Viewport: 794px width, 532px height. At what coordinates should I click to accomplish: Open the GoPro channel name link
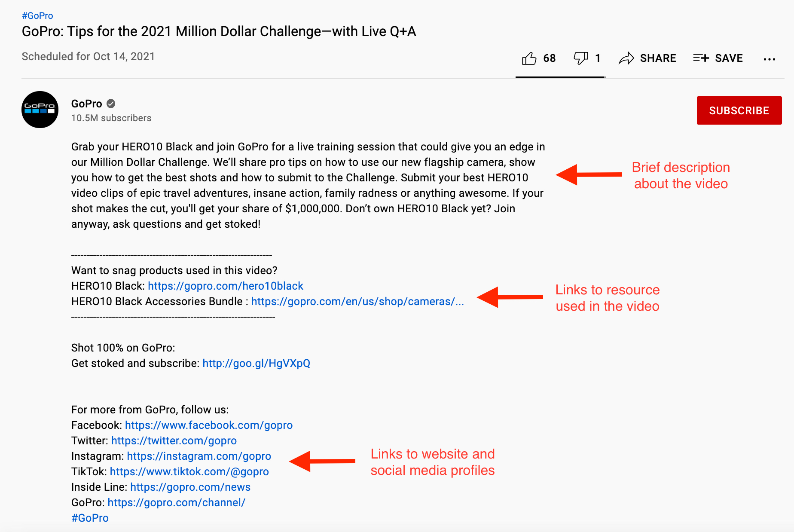click(x=87, y=104)
